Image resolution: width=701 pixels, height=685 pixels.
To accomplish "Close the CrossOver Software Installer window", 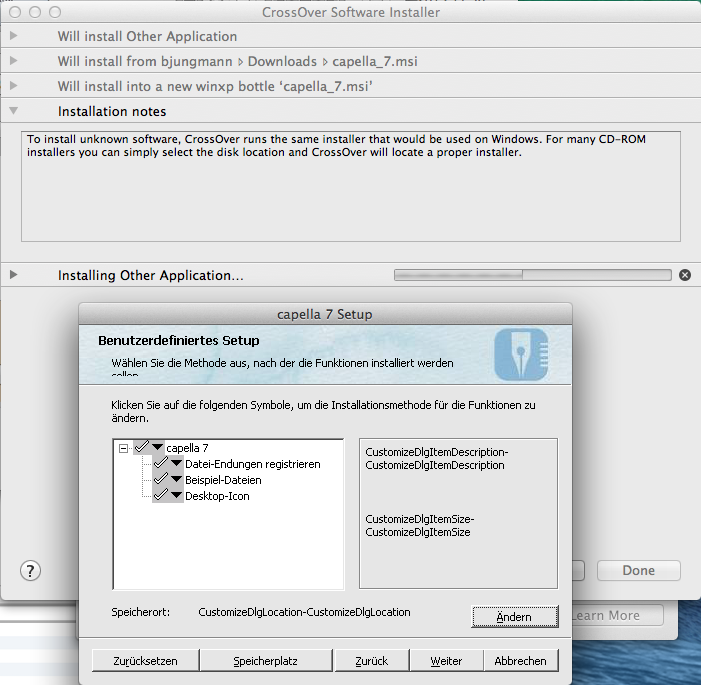I will (15, 12).
